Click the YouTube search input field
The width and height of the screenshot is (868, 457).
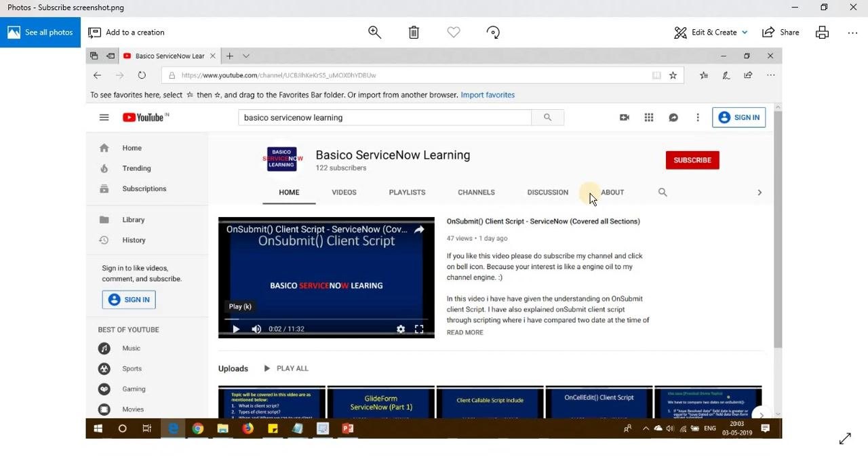(x=384, y=117)
